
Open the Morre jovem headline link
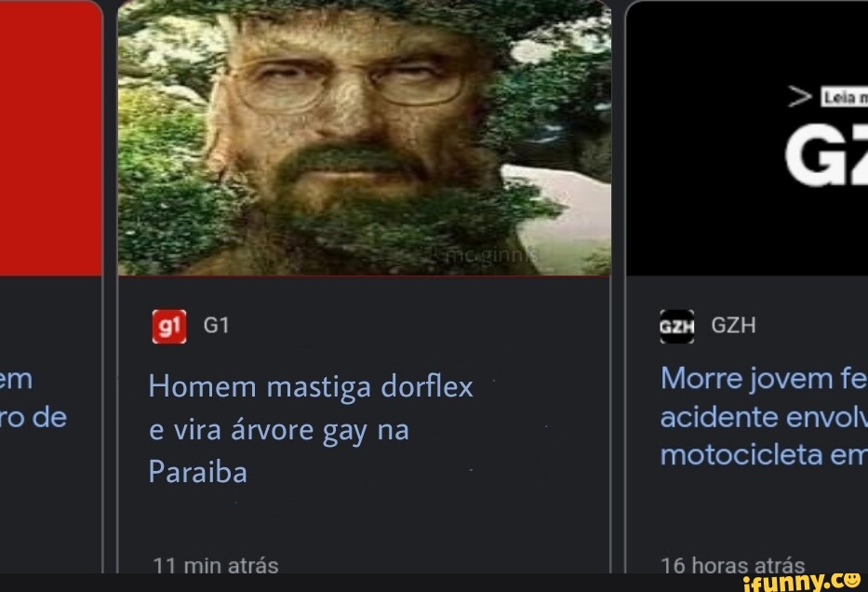click(764, 417)
